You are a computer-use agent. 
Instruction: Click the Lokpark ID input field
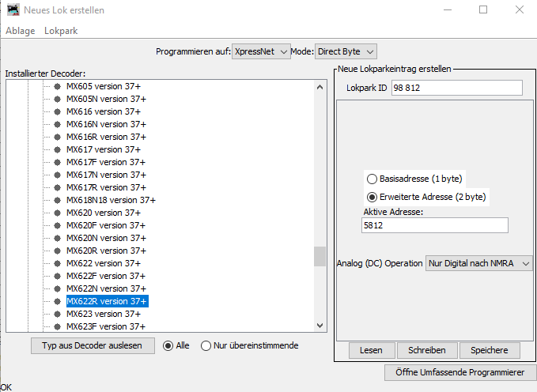pyautogui.click(x=456, y=88)
